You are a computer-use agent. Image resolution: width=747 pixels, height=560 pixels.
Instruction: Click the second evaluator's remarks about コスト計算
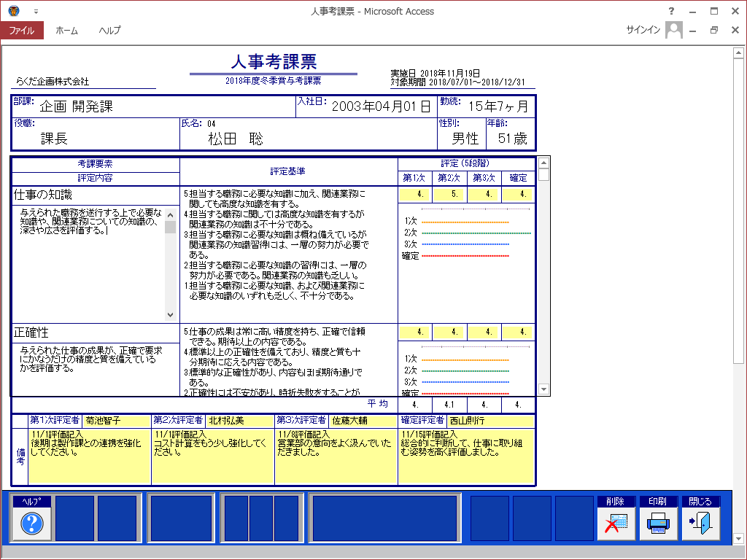click(213, 456)
